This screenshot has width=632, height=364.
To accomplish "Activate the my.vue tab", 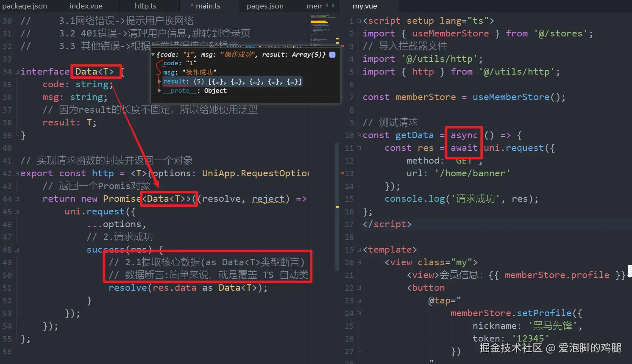I will tap(365, 6).
